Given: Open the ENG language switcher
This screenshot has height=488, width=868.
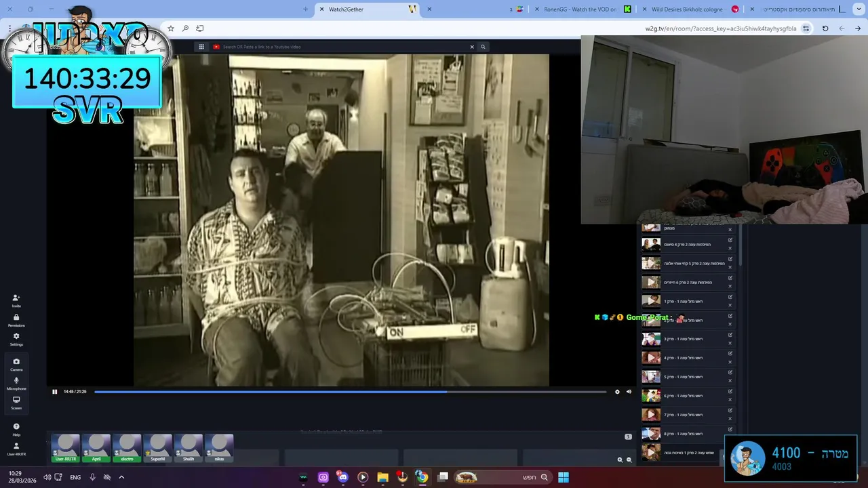Looking at the screenshot, I should point(75,477).
